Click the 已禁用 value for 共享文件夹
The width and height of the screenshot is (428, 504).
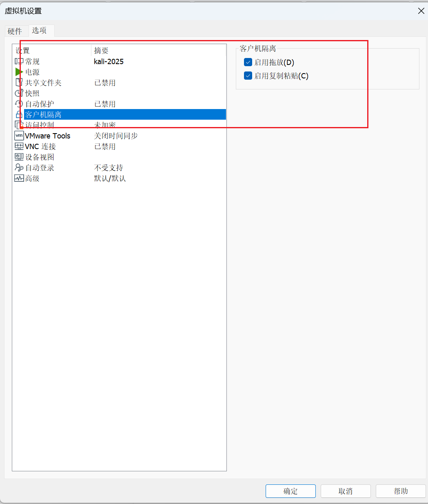105,83
